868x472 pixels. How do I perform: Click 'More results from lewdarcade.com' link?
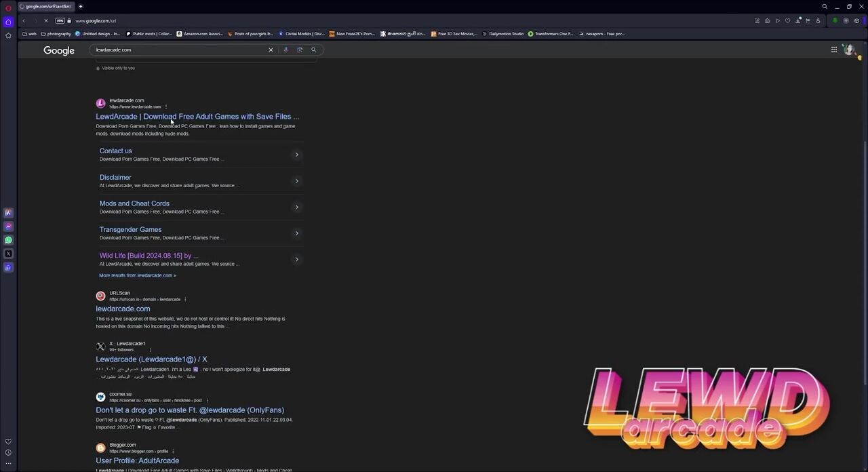coord(137,275)
